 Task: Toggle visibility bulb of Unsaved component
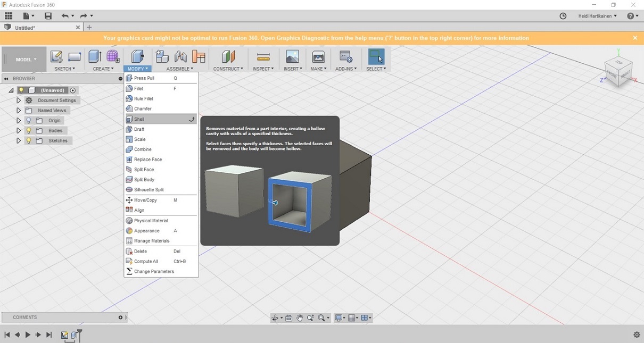[x=21, y=90]
